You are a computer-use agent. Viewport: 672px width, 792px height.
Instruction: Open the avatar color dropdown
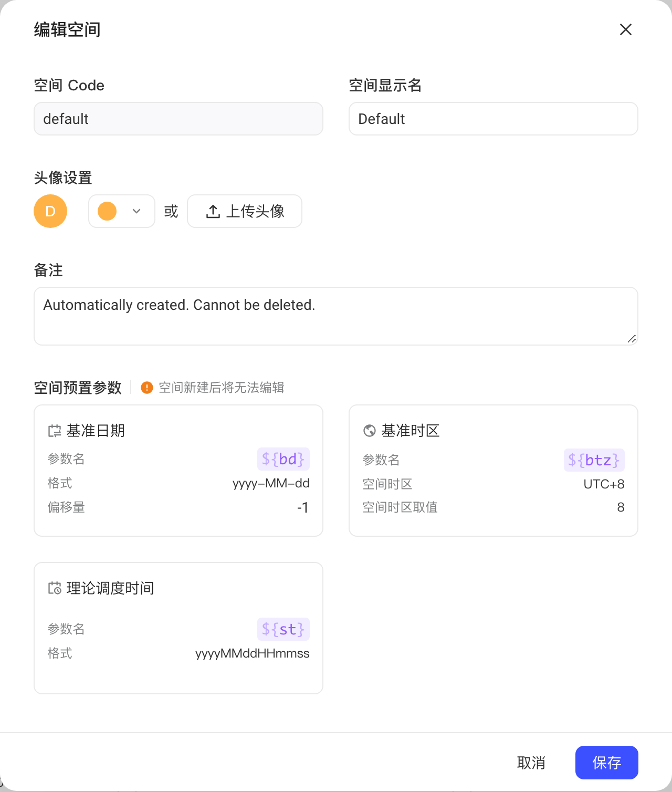click(x=122, y=211)
